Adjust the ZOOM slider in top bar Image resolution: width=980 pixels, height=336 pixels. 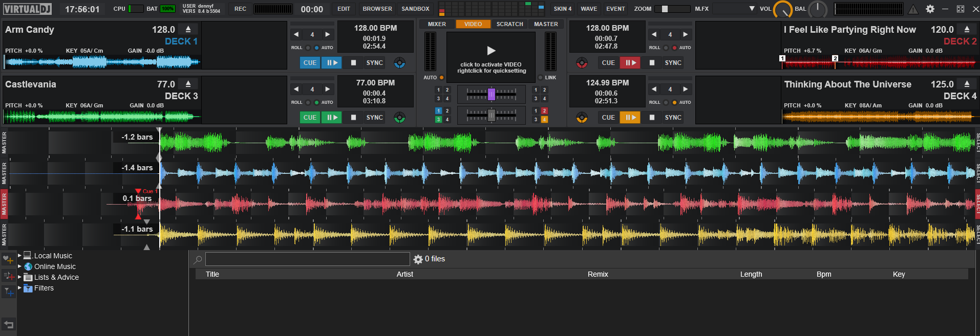(x=672, y=9)
